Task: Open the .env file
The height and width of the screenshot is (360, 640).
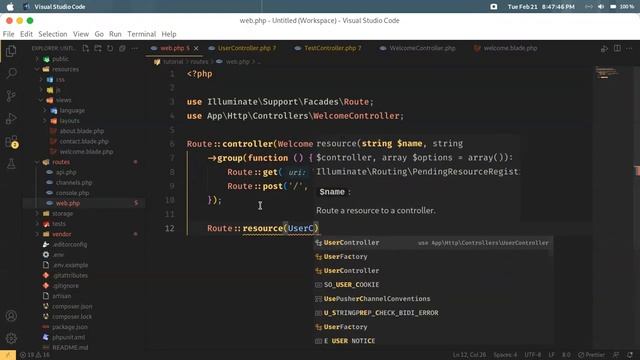Action: click(x=58, y=255)
